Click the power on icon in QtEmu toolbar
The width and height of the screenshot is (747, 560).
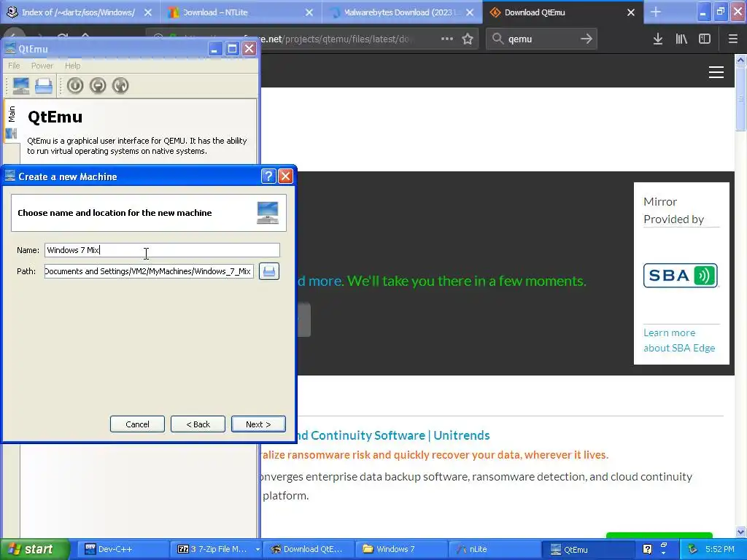pos(75,85)
